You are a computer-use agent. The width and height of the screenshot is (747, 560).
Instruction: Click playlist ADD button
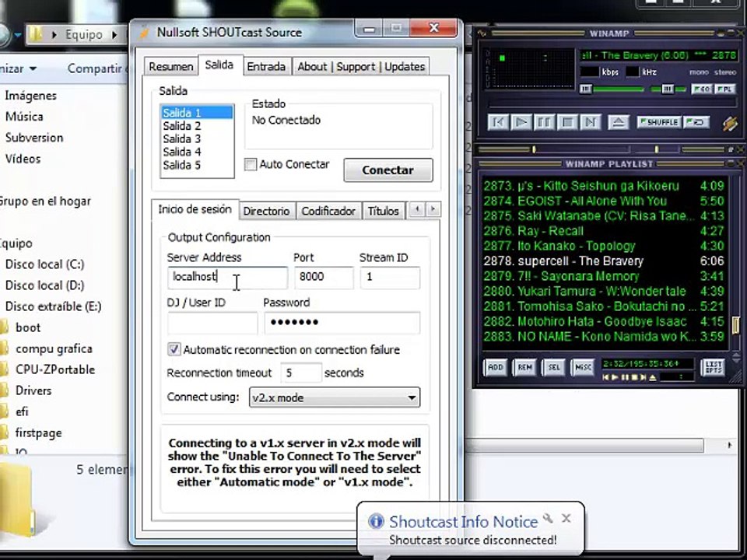pyautogui.click(x=495, y=367)
